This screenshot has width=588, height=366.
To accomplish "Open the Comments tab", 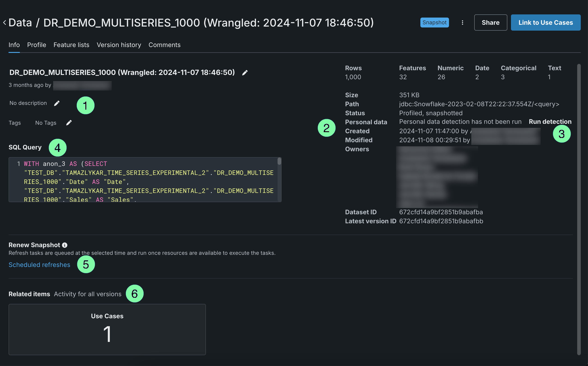I will coord(164,45).
